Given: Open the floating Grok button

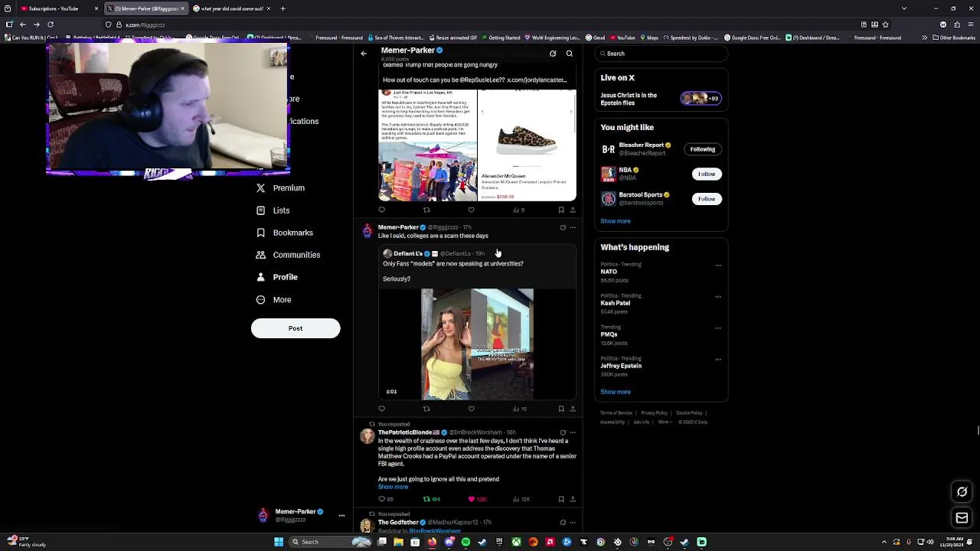Looking at the screenshot, I should [x=962, y=492].
